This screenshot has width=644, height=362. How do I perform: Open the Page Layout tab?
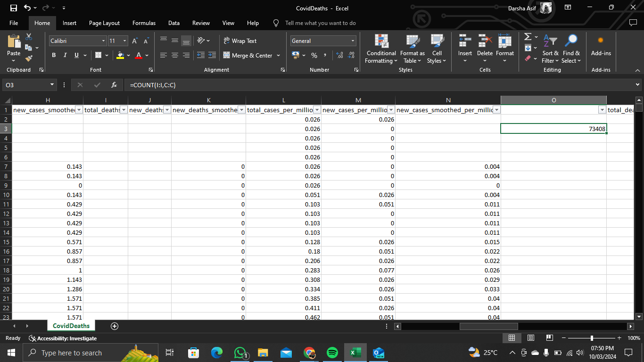[x=104, y=23]
